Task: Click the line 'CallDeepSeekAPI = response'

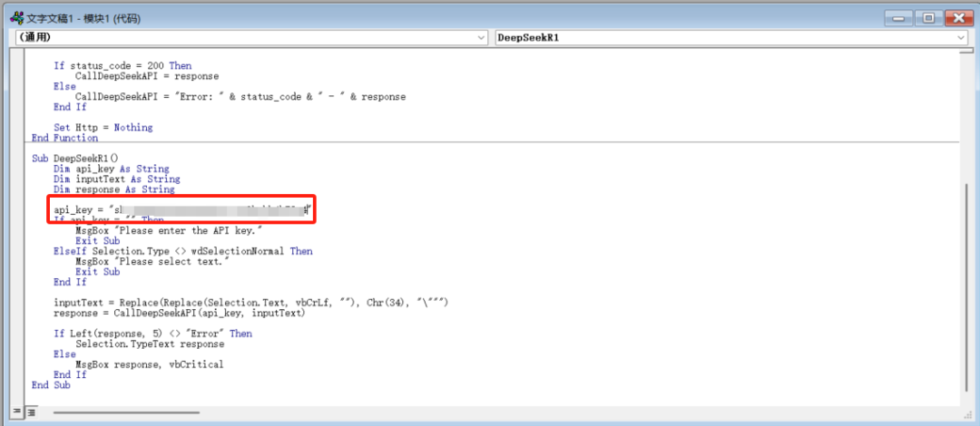Action: [x=148, y=76]
